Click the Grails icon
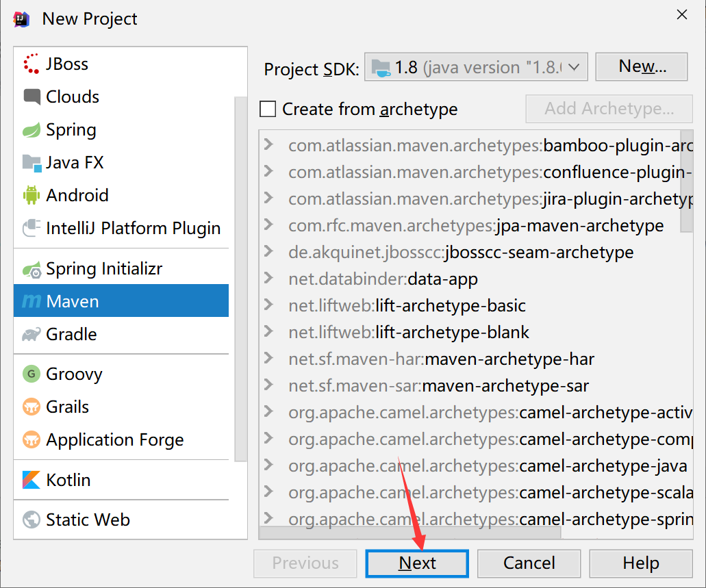 click(x=31, y=407)
